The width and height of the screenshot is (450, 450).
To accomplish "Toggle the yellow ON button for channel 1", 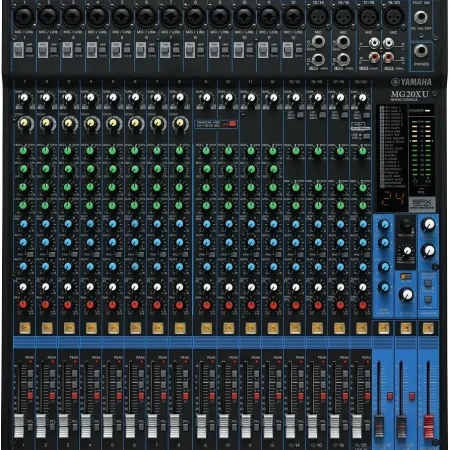I will coord(25,328).
